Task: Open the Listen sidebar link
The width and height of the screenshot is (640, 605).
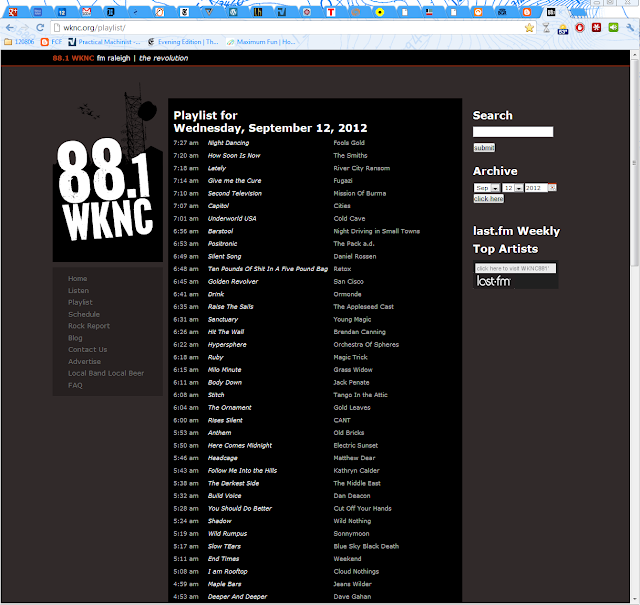Action: [78, 290]
